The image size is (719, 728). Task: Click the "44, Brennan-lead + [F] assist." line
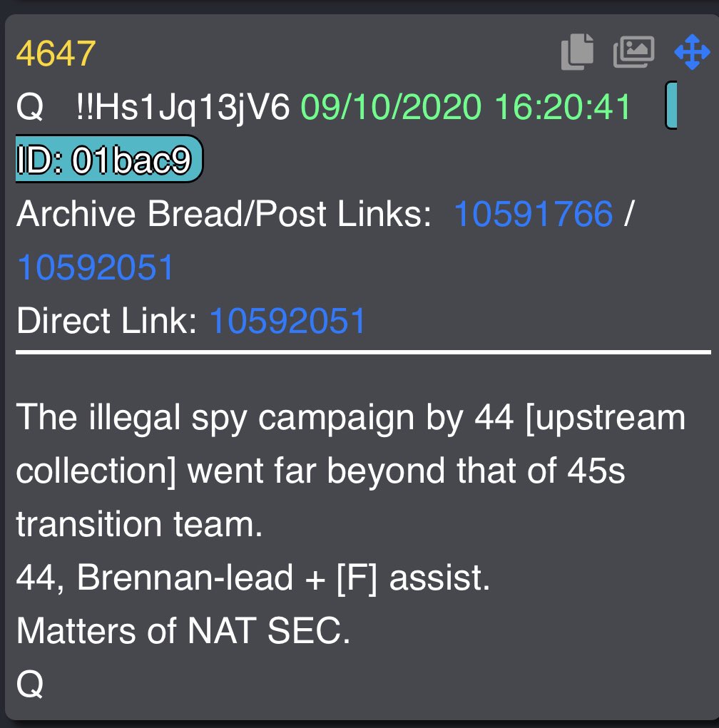253,578
